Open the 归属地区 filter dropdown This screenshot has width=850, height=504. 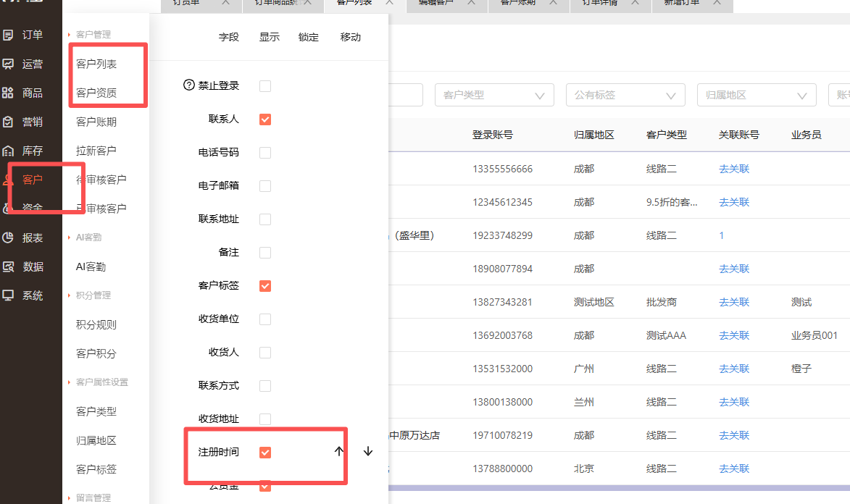(757, 95)
